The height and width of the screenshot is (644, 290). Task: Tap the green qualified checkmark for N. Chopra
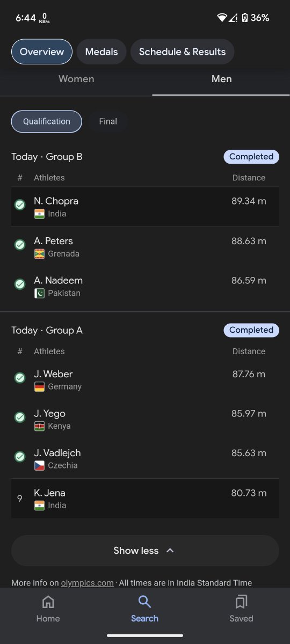(x=20, y=205)
